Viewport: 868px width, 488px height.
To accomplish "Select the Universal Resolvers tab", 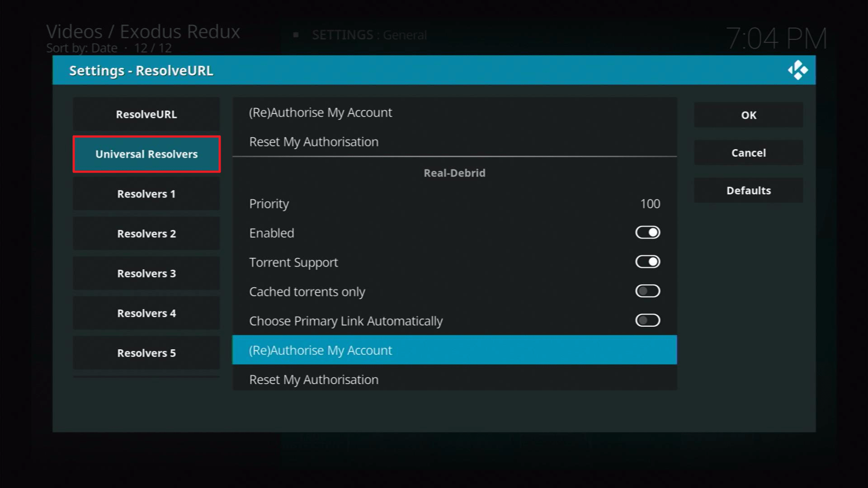I will (x=146, y=154).
